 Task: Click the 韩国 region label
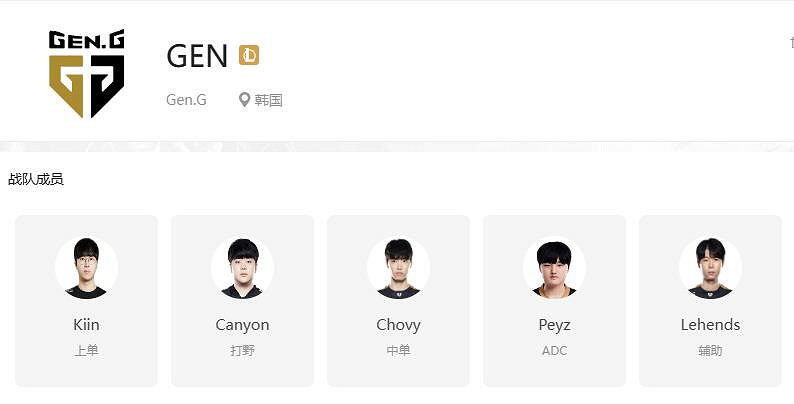[268, 100]
